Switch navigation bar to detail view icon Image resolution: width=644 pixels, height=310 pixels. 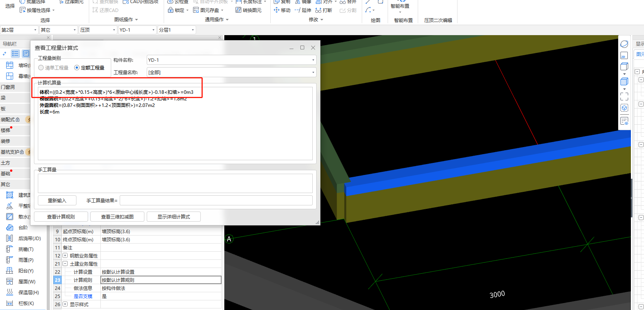click(x=26, y=53)
